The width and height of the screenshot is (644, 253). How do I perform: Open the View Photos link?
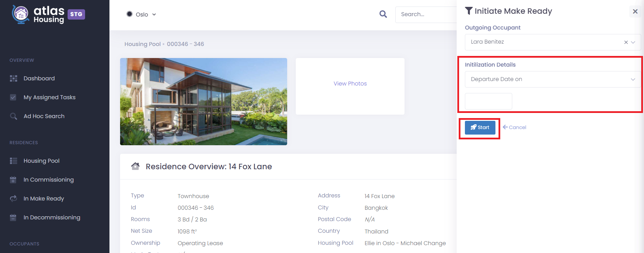pyautogui.click(x=350, y=84)
